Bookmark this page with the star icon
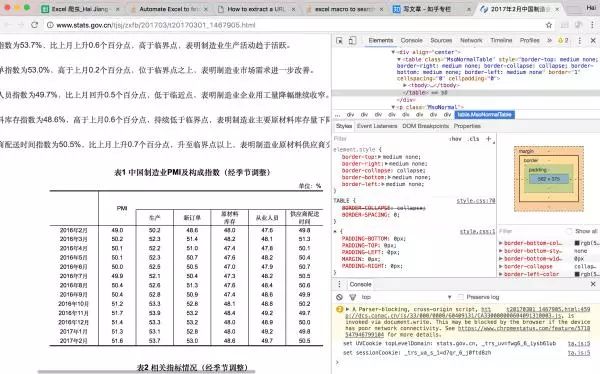This screenshot has height=374, width=600. pyautogui.click(x=549, y=25)
